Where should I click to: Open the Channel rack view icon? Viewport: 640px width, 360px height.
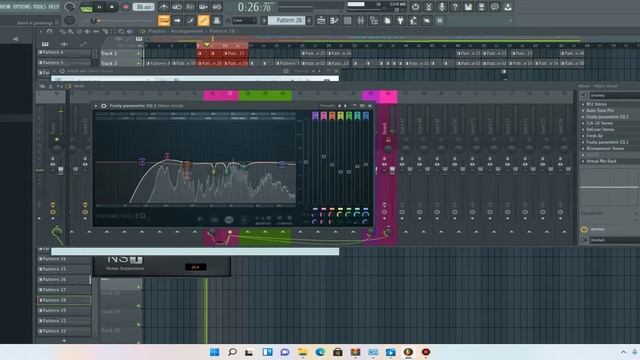(x=347, y=20)
